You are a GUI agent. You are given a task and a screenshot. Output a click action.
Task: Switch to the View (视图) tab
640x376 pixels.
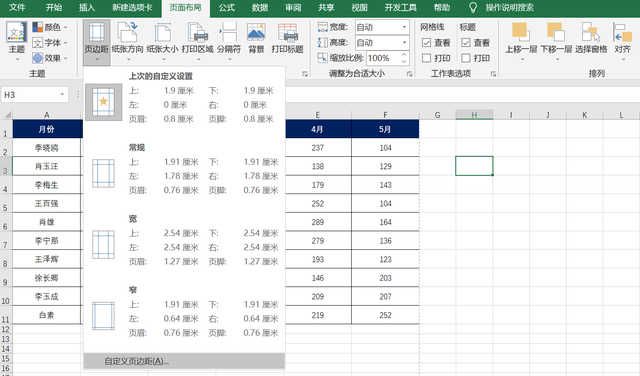[359, 7]
